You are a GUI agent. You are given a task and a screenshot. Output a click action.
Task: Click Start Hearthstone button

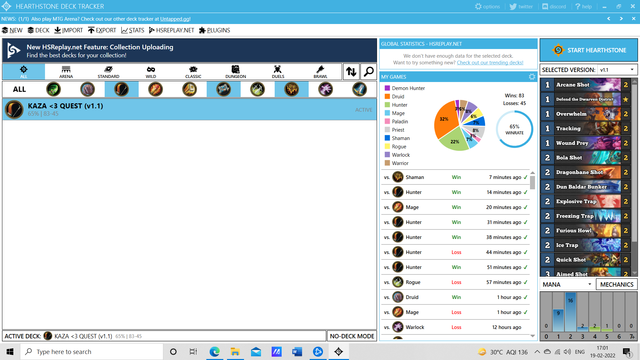pyautogui.click(x=589, y=50)
